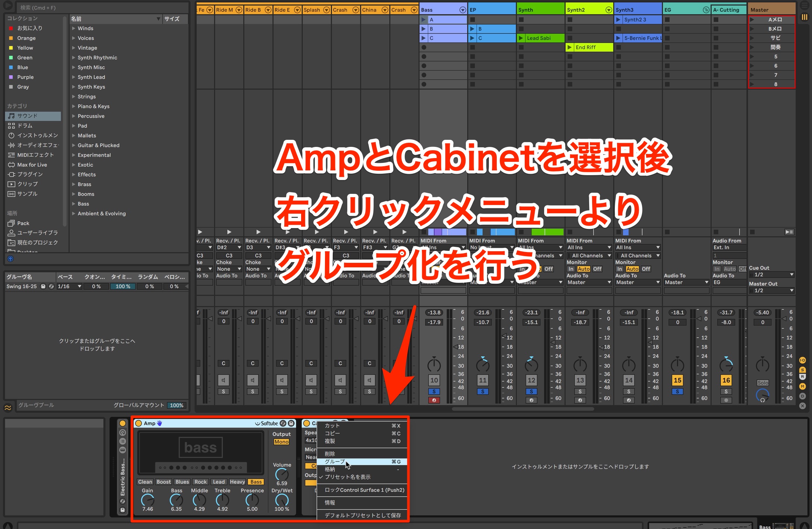Launch the Lead Sabi clip

pyautogui.click(x=521, y=38)
